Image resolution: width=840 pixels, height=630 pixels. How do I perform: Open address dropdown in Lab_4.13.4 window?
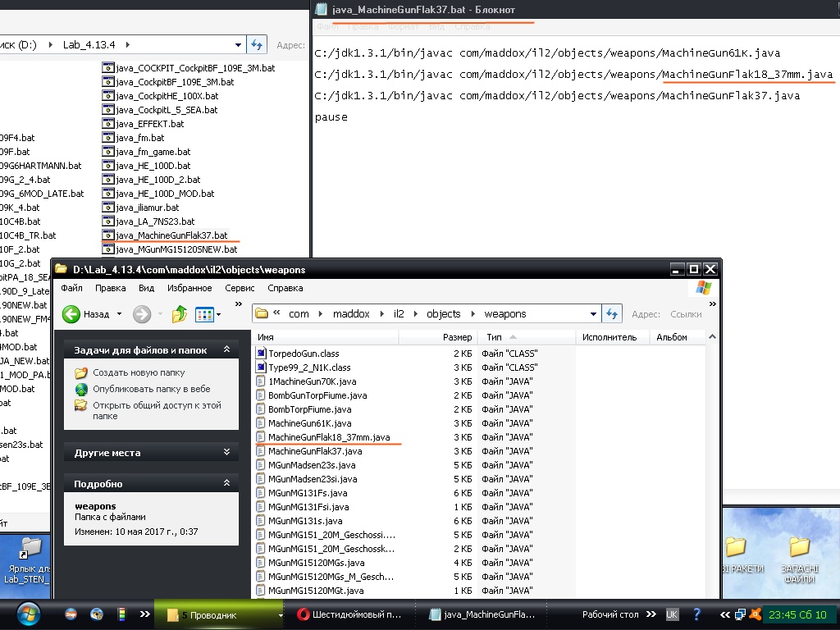click(x=238, y=44)
